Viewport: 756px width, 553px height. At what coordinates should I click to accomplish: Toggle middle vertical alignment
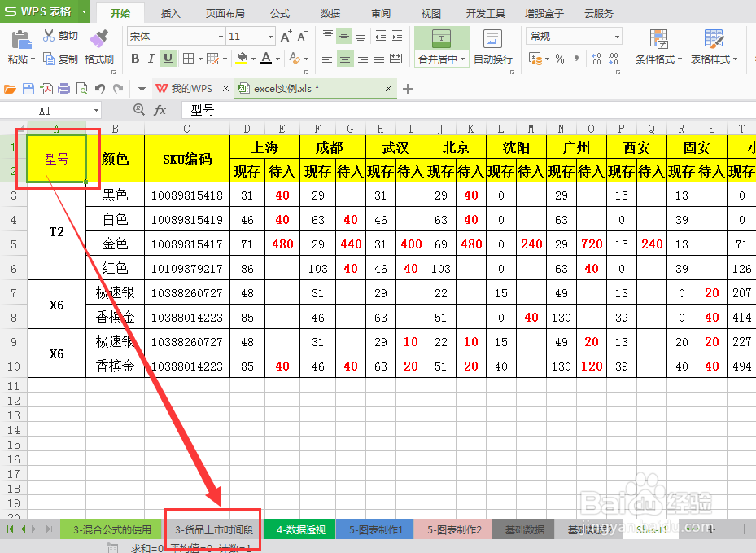tap(344, 36)
